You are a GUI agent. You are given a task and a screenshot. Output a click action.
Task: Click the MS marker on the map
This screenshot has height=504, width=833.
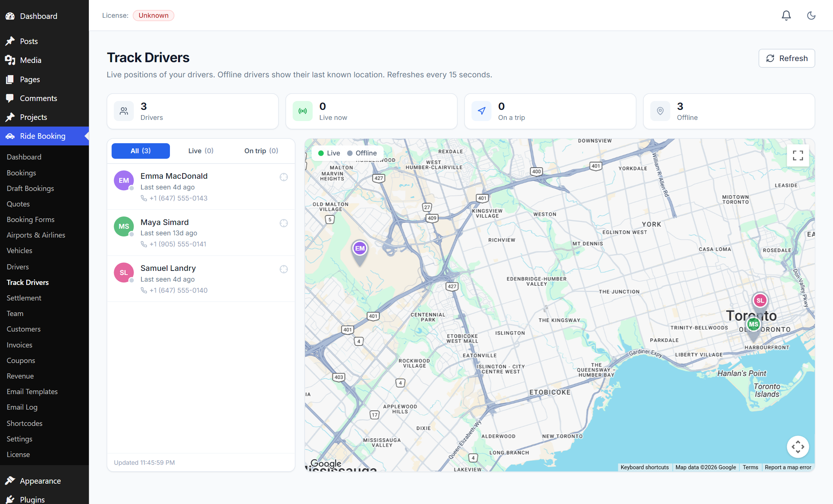(x=753, y=325)
